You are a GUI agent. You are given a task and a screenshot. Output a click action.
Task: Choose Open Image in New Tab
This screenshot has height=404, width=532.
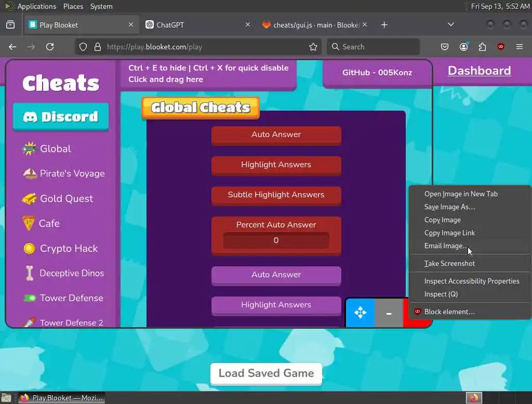470,194
